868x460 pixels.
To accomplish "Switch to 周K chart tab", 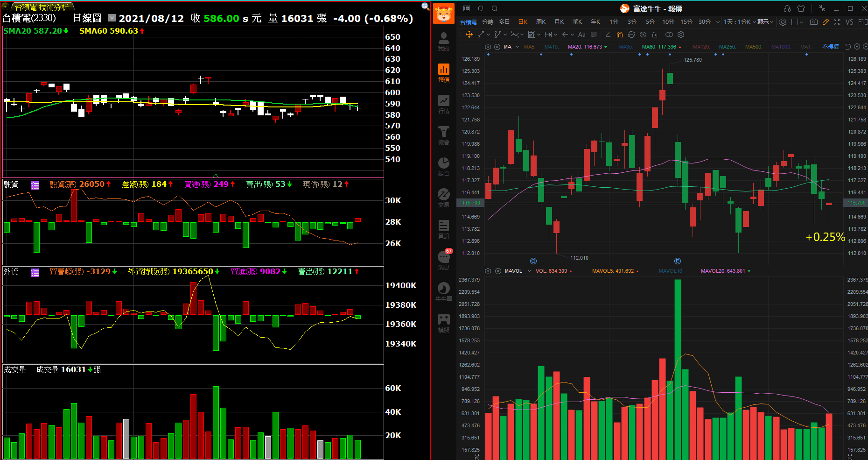I will click(x=541, y=22).
